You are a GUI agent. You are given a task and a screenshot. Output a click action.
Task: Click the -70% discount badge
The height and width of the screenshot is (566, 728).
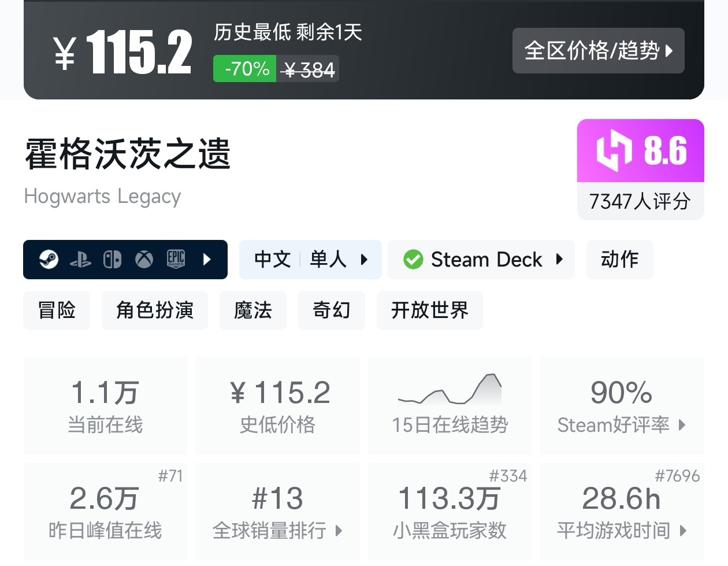pyautogui.click(x=245, y=69)
